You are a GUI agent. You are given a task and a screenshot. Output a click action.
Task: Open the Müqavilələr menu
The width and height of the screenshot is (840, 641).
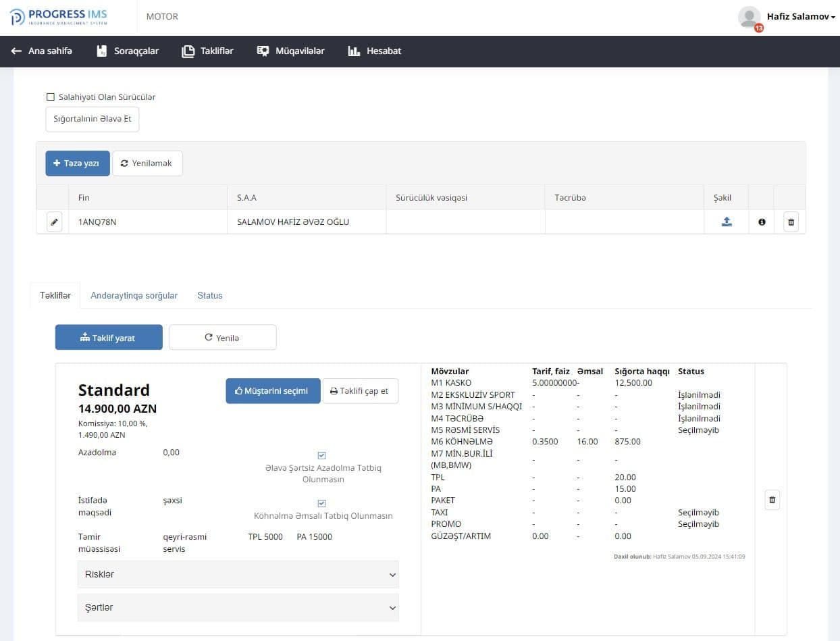click(291, 51)
